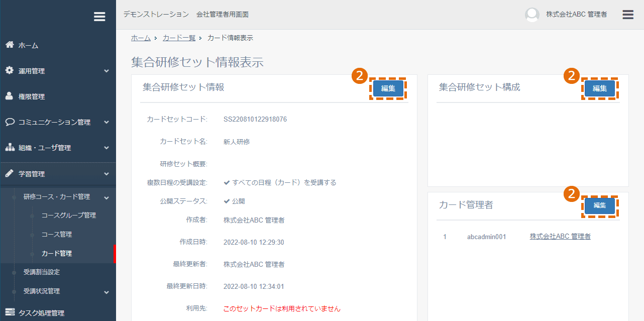
Task: Collapse the 学習管理 chevron
Action: pyautogui.click(x=106, y=174)
